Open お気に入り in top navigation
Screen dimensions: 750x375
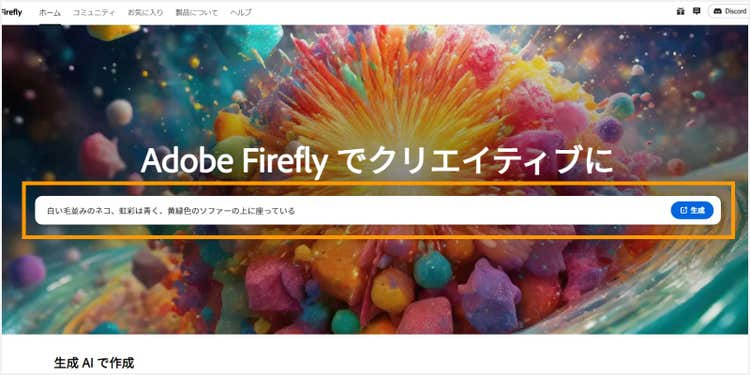click(x=145, y=12)
